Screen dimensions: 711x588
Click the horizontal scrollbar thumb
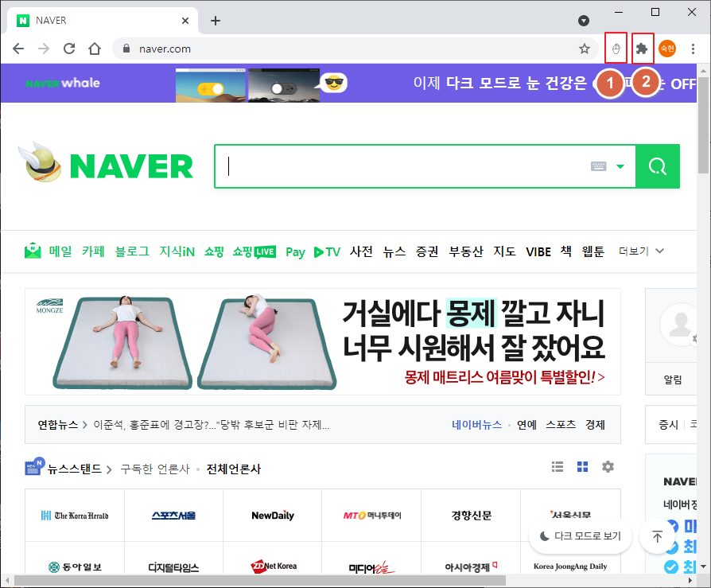coord(260,580)
